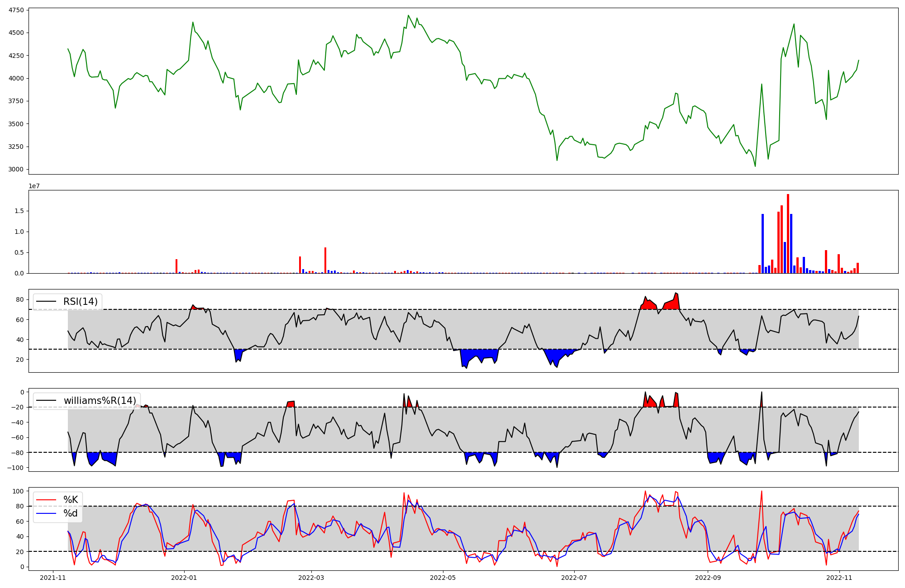This screenshot has width=905, height=588.
Task: Click the 4750 price axis tick label
Action: point(17,10)
